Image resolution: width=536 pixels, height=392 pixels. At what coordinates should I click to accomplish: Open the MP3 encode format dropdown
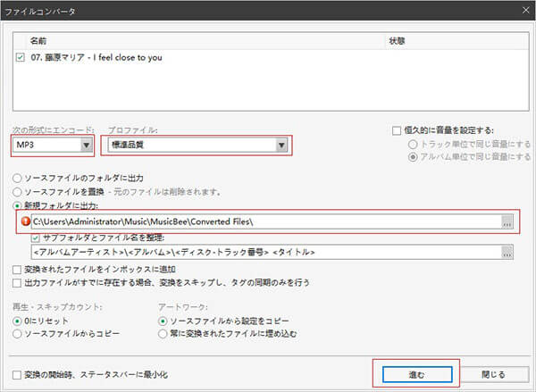[x=53, y=145]
